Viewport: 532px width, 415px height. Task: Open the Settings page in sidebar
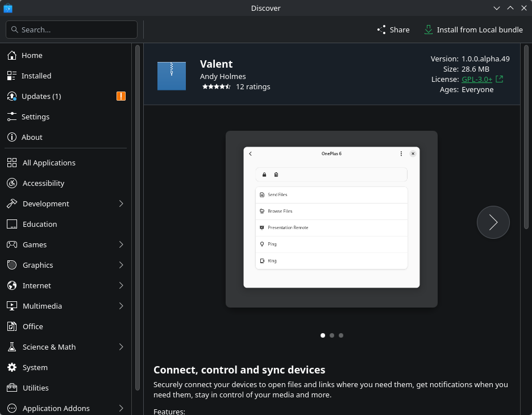35,117
